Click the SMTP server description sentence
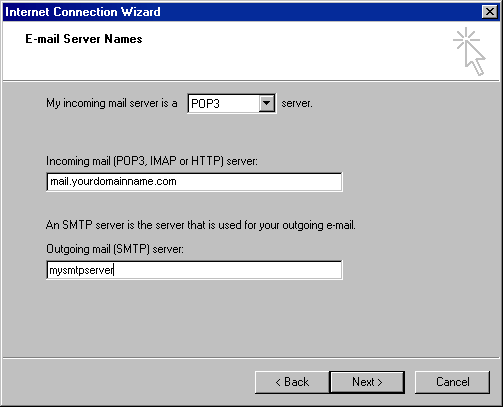Image resolution: width=503 pixels, height=407 pixels. pyautogui.click(x=201, y=225)
